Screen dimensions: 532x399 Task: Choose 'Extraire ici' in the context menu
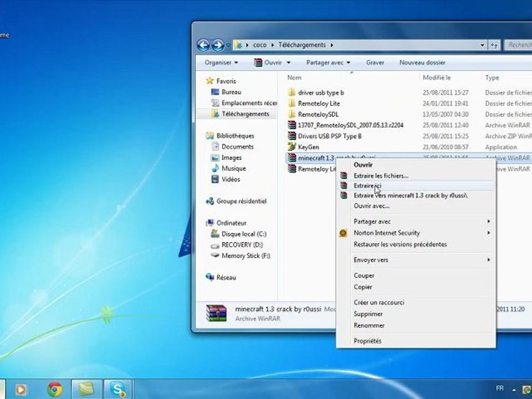[416, 186]
